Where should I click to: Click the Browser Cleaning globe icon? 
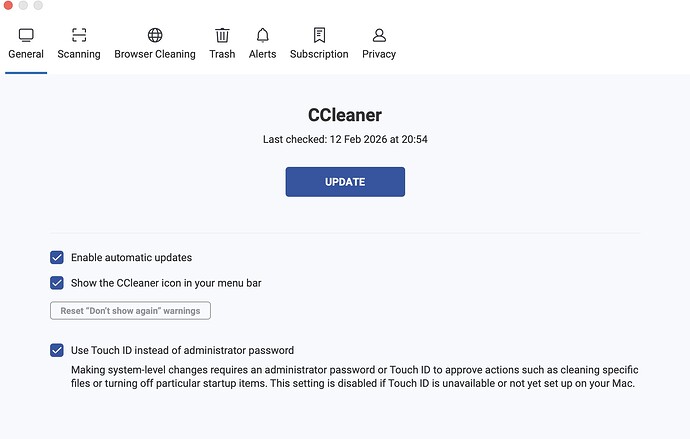pyautogui.click(x=155, y=36)
